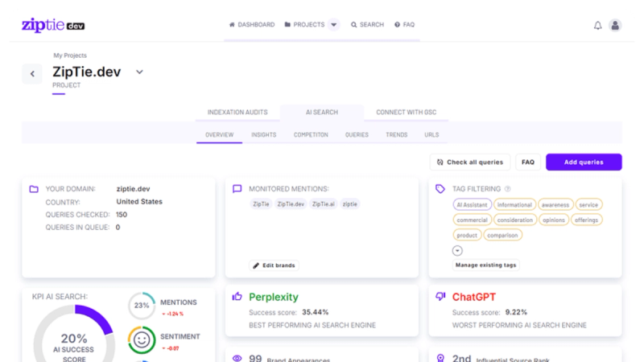Click the ZipTie dev logo
The height and width of the screenshot is (362, 644).
pyautogui.click(x=53, y=25)
